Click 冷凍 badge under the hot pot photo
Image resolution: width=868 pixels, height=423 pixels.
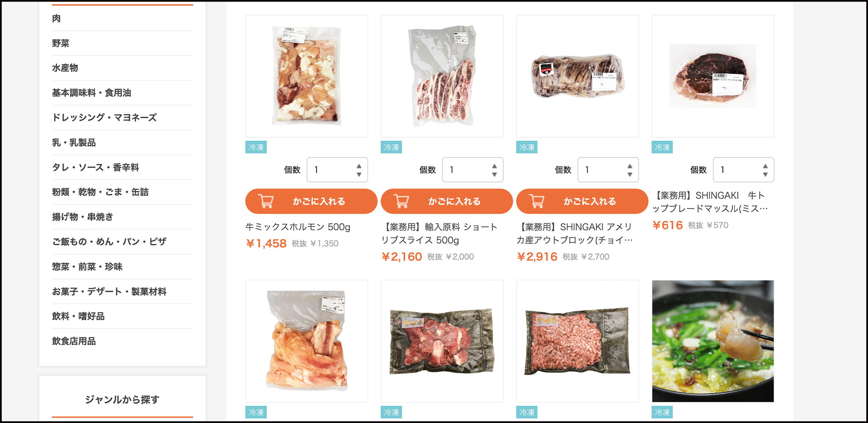click(662, 412)
